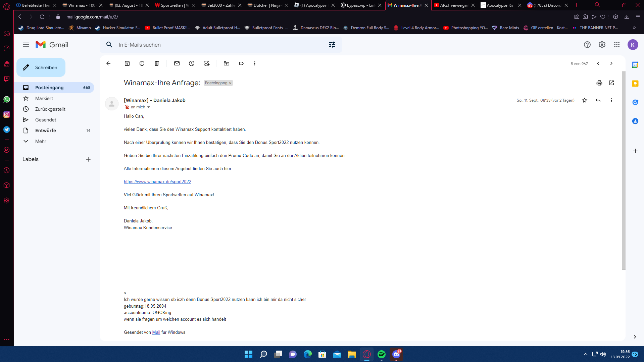
Task: Show hidden system tray icons
Action: 586,354
